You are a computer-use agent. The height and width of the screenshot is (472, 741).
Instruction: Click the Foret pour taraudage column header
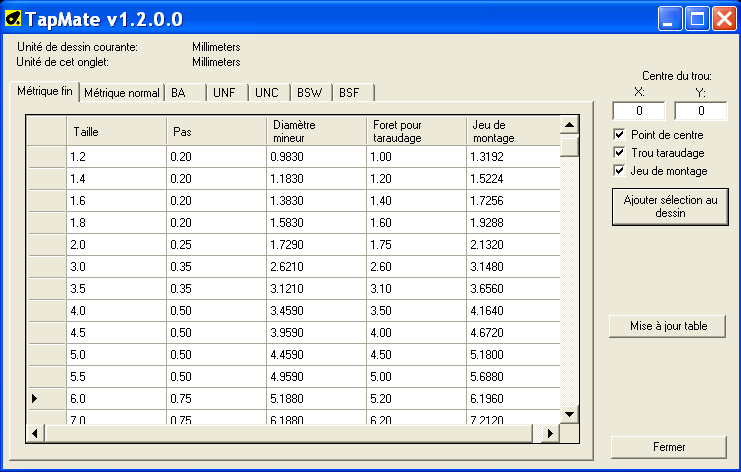416,131
